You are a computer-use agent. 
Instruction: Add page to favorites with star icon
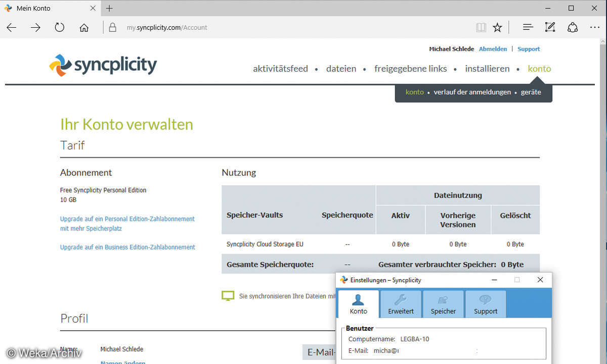pos(497,27)
